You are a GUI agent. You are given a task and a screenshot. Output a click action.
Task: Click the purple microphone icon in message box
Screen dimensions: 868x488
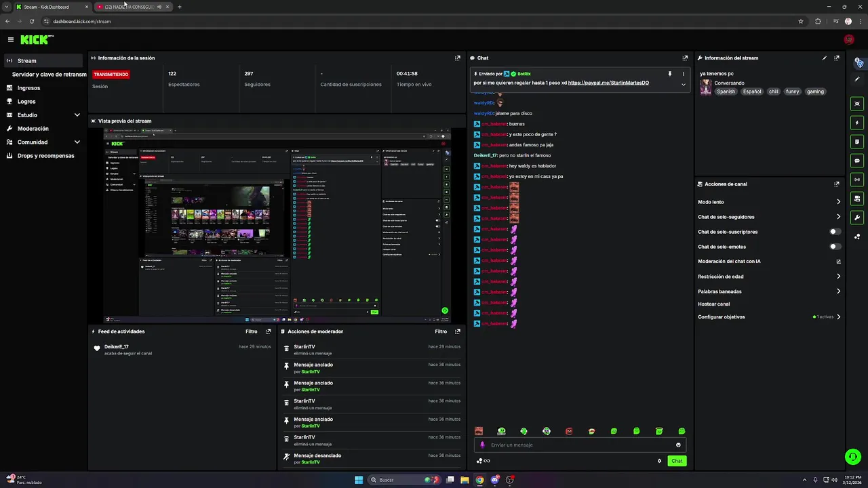[483, 445]
